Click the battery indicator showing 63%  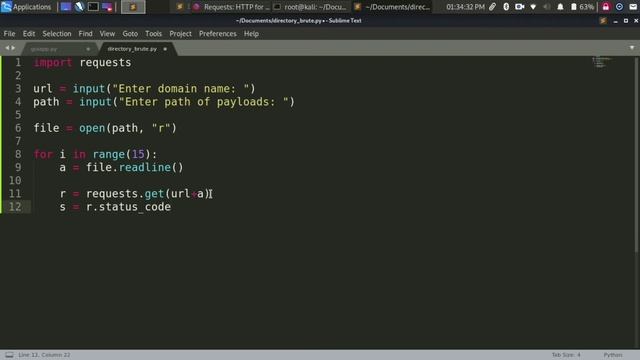582,7
